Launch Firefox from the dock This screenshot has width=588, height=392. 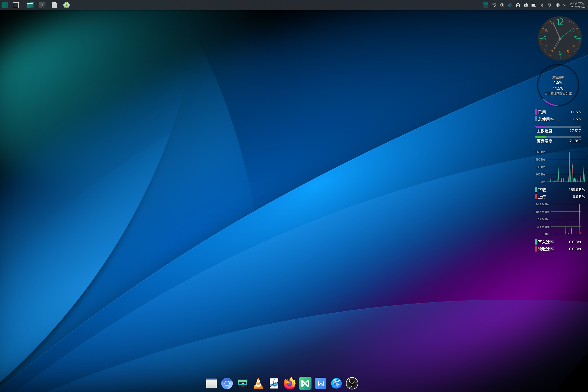coord(289,383)
